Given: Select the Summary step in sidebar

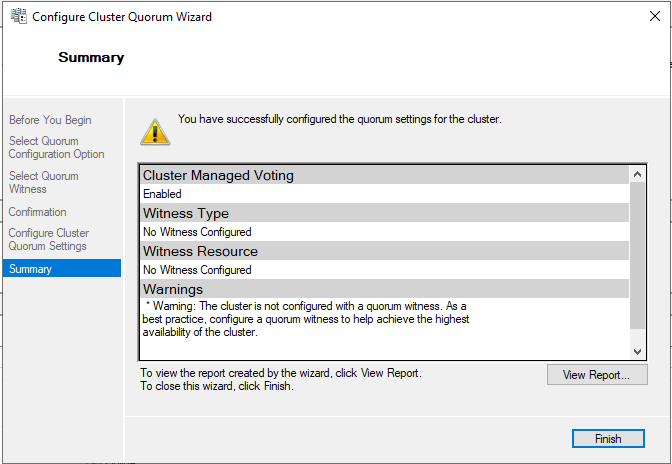Looking at the screenshot, I should pos(62,269).
